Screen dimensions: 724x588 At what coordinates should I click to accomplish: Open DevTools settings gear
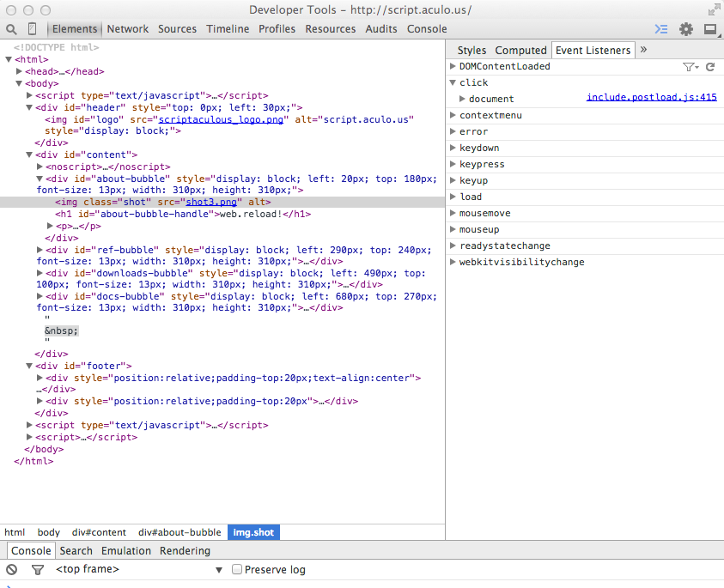point(686,29)
